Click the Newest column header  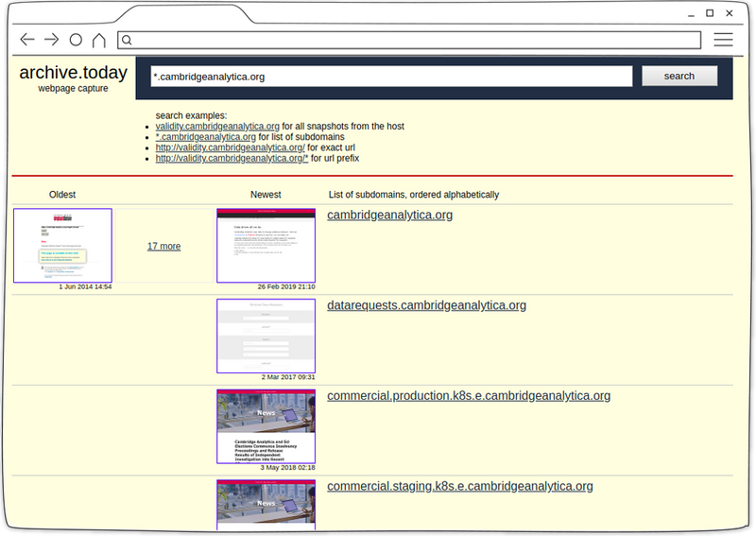266,195
